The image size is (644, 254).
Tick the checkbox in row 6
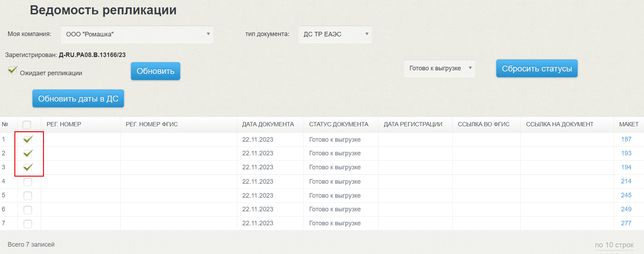click(28, 210)
